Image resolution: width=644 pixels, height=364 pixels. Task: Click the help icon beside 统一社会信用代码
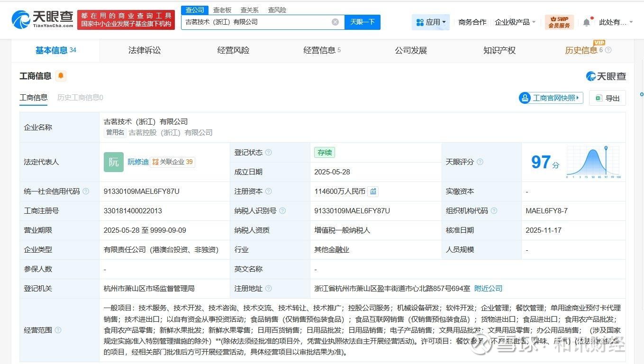point(86,191)
